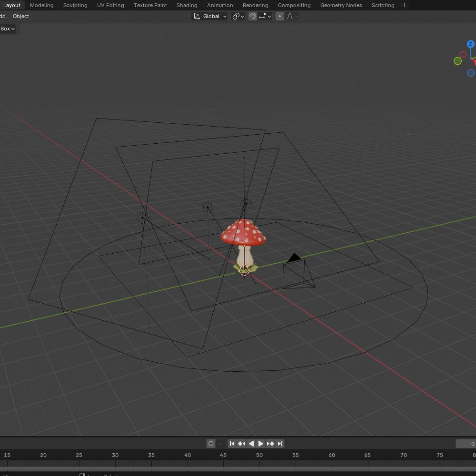This screenshot has width=476, height=476.
Task: Open the Animation workspace tab
Action: [x=220, y=5]
